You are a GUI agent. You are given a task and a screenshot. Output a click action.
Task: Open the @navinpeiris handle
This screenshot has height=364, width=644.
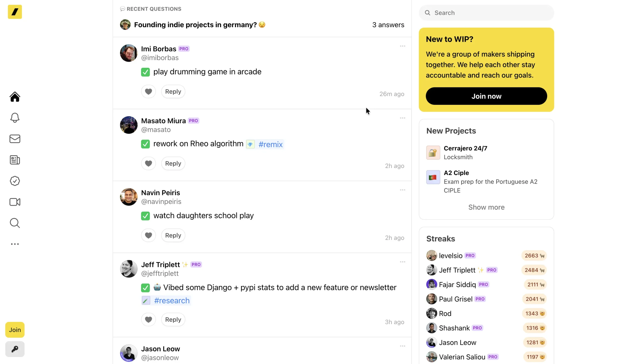tap(161, 202)
